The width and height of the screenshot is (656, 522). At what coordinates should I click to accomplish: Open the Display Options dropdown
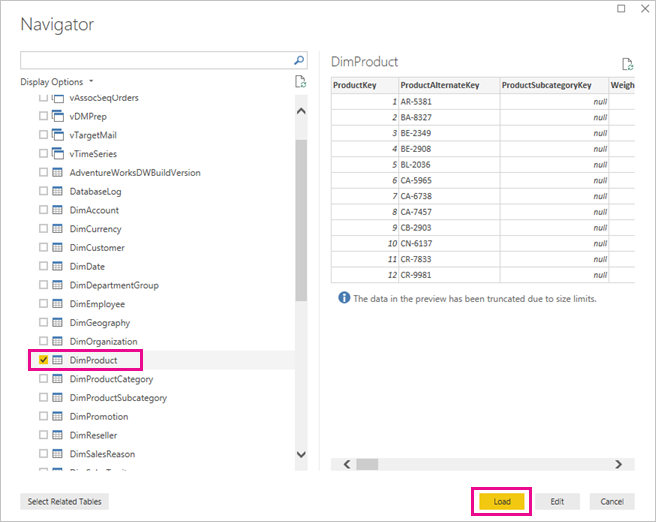56,82
